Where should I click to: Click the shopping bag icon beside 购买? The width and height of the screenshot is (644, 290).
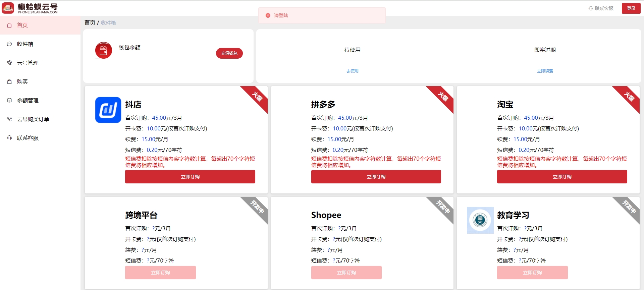[x=9, y=81]
